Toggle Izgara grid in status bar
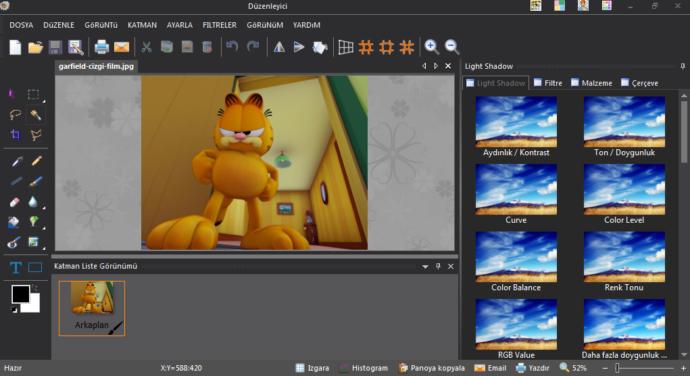 (312, 368)
